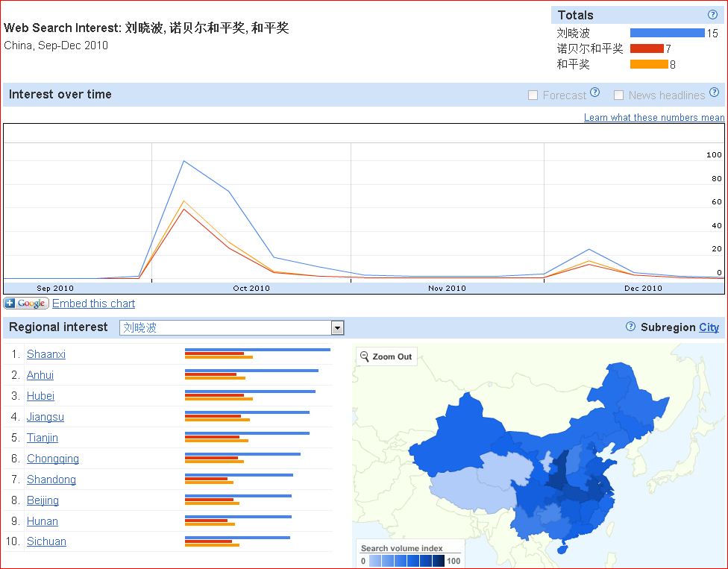728x569 pixels.
Task: Open the Hubei region link
Action: [40, 396]
